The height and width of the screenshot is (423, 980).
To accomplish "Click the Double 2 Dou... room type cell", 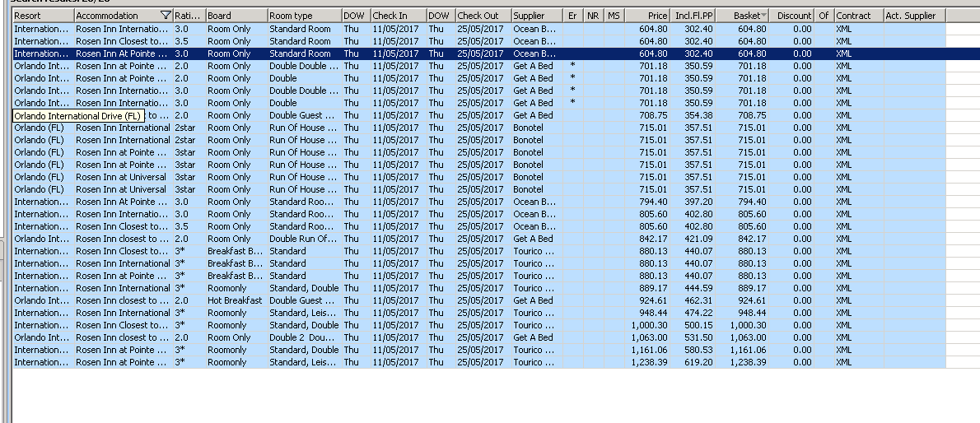I will click(305, 337).
